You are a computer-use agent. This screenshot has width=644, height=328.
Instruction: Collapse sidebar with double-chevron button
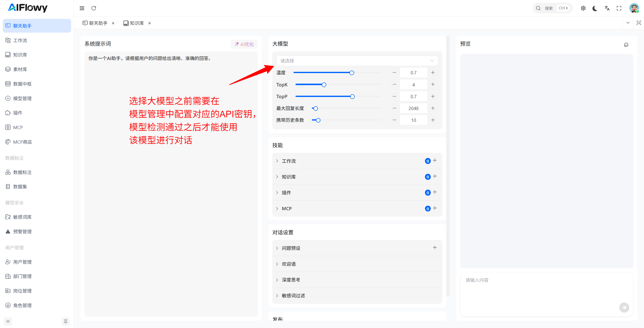8,321
